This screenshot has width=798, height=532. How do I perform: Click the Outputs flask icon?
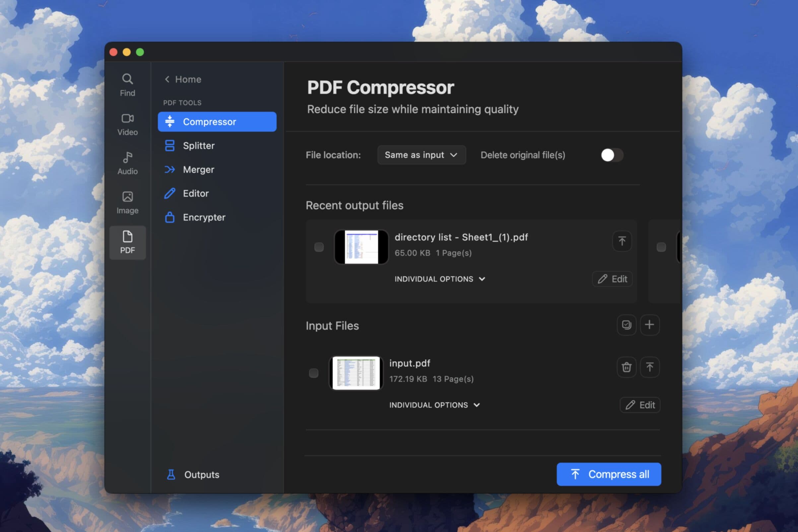pos(171,474)
